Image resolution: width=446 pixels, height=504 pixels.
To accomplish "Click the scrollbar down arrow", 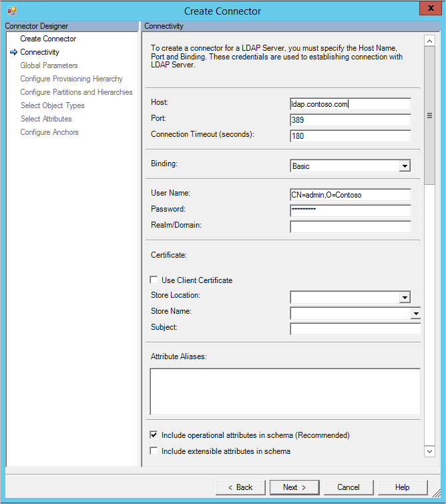I will click(429, 451).
